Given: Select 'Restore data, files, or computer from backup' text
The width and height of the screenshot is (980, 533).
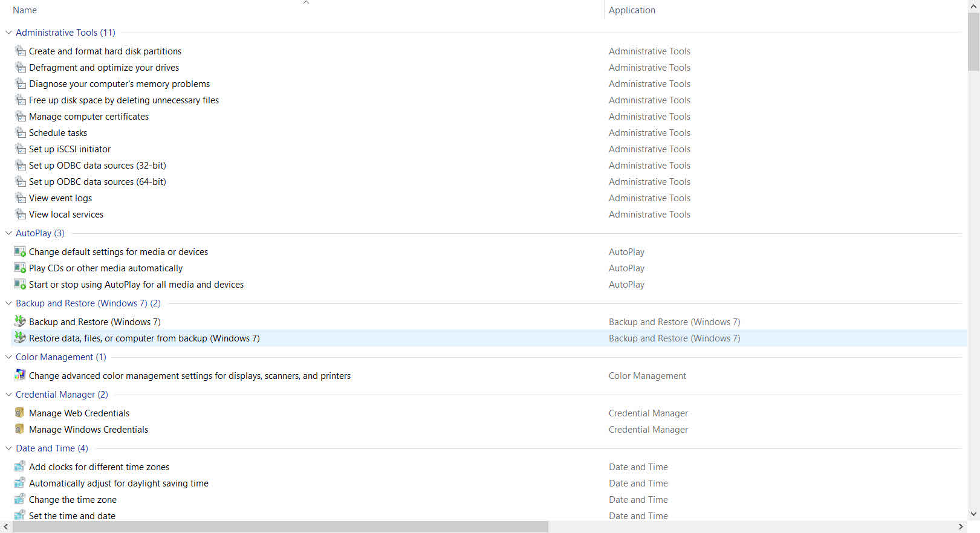Looking at the screenshot, I should click(x=144, y=338).
